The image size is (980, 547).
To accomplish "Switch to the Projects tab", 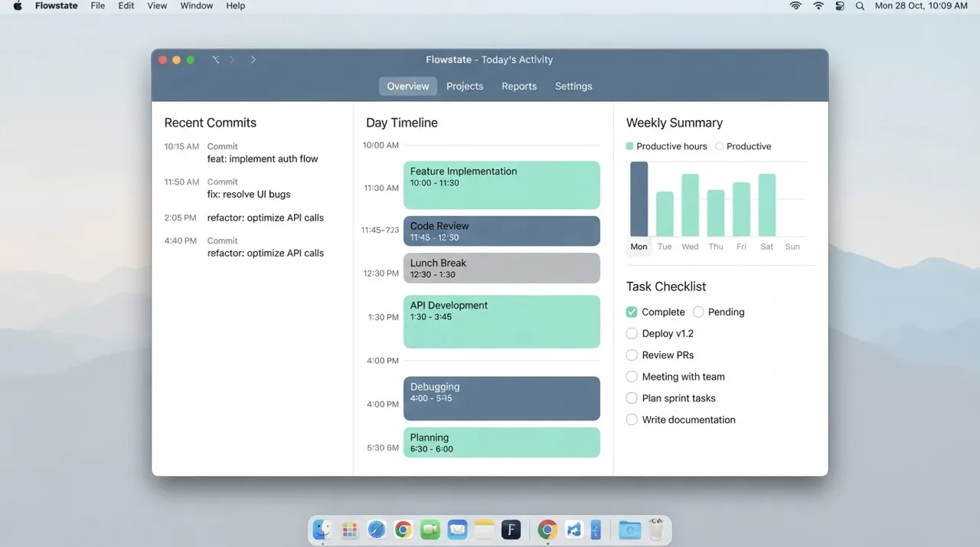I will 465,86.
